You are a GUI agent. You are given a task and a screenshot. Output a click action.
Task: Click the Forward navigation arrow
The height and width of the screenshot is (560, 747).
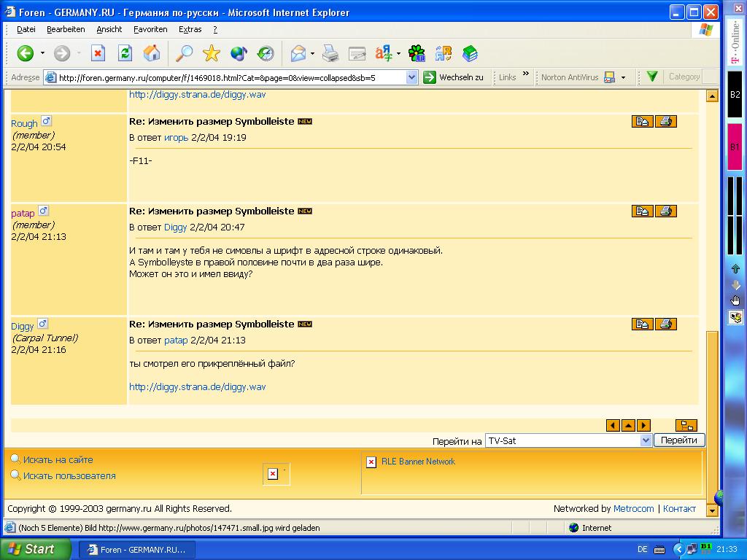pos(61,53)
